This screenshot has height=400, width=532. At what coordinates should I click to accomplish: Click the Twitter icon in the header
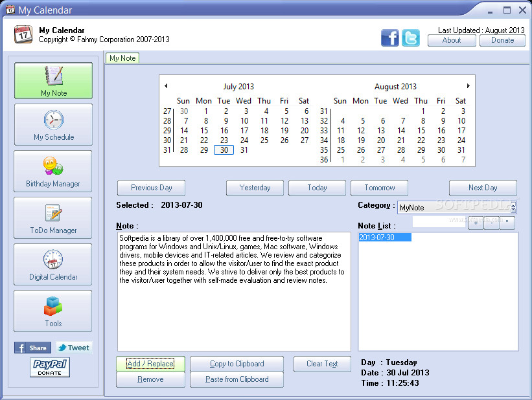coord(411,38)
